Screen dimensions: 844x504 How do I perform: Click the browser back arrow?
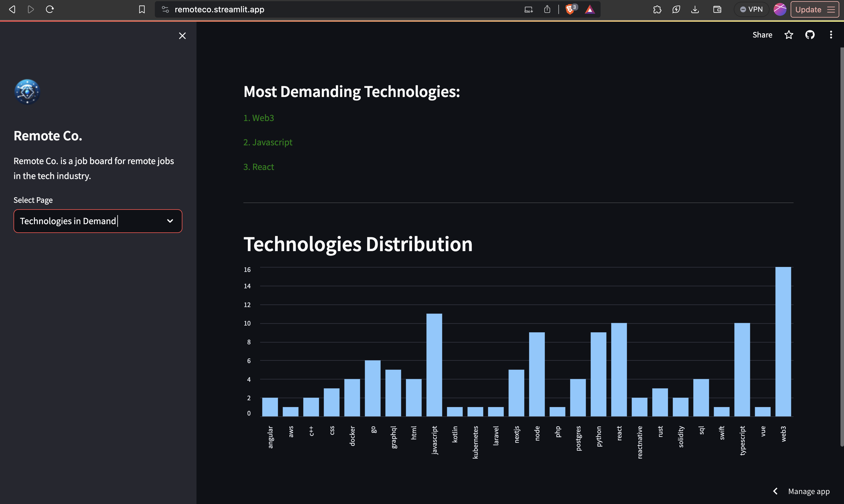[x=12, y=9]
